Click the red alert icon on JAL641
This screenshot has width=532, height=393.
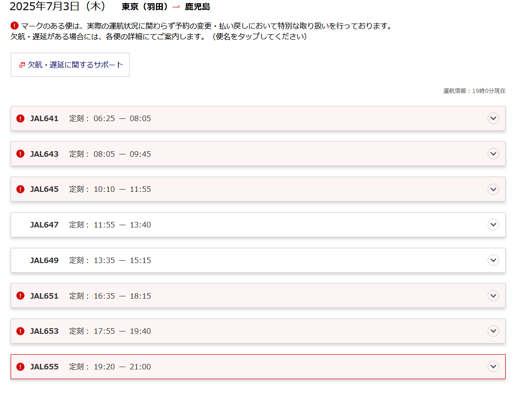click(20, 118)
